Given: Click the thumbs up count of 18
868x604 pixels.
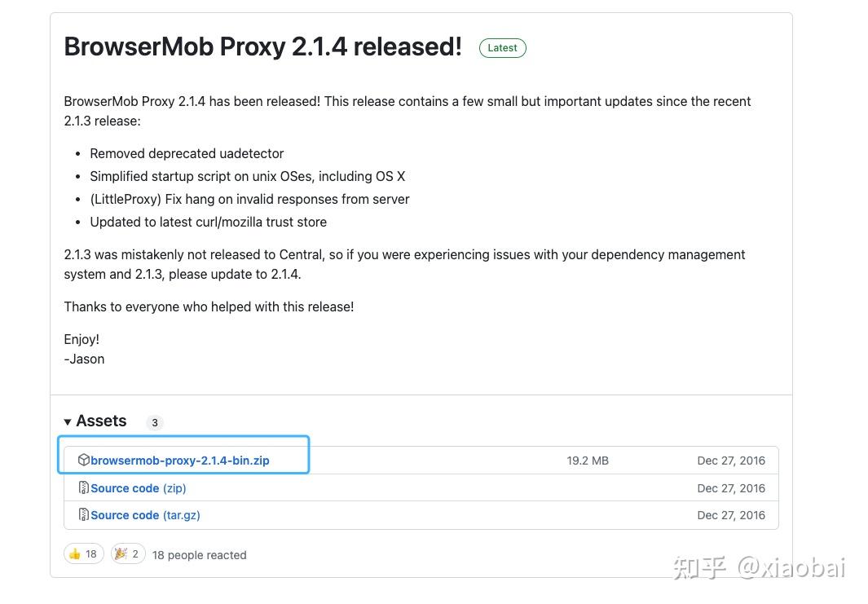Looking at the screenshot, I should pyautogui.click(x=91, y=554).
